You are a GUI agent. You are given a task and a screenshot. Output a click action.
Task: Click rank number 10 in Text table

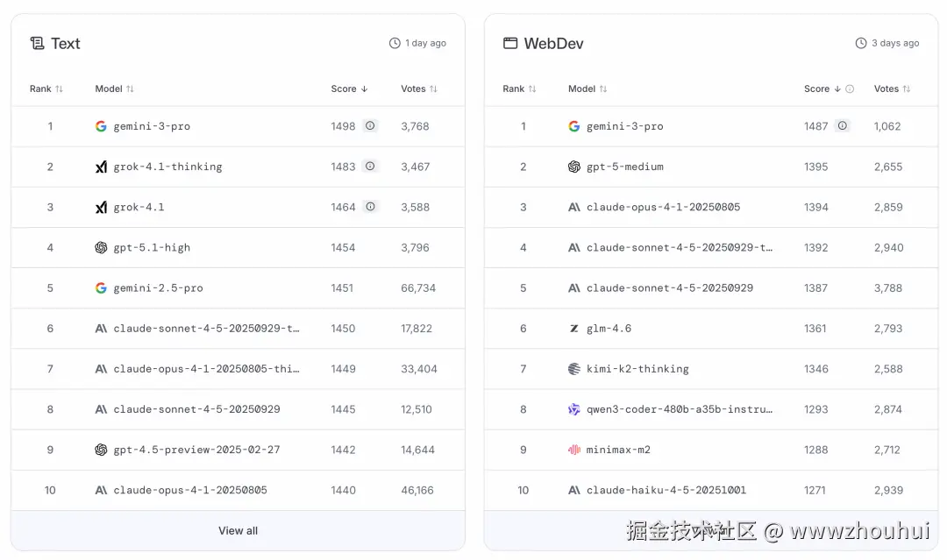click(x=50, y=490)
